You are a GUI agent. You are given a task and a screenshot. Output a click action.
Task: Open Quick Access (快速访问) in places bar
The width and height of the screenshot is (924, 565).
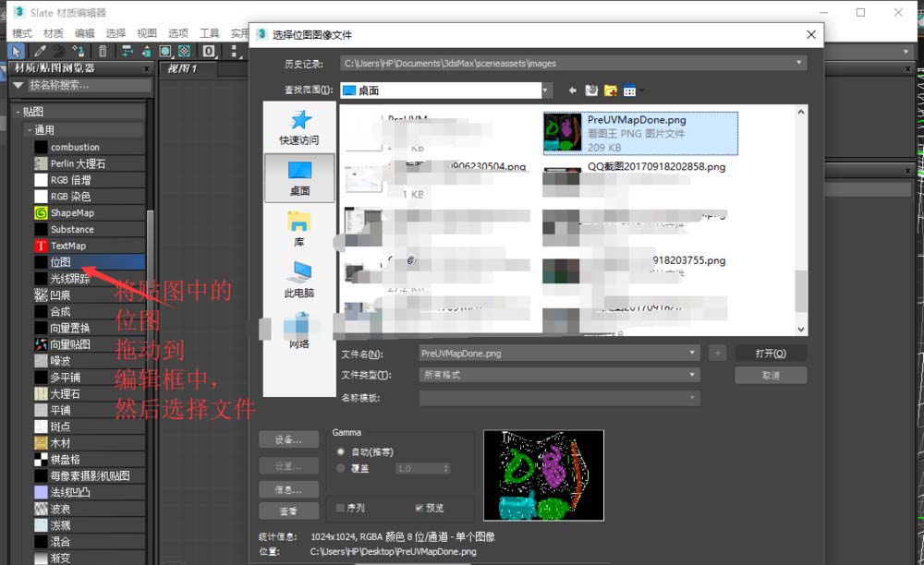299,127
